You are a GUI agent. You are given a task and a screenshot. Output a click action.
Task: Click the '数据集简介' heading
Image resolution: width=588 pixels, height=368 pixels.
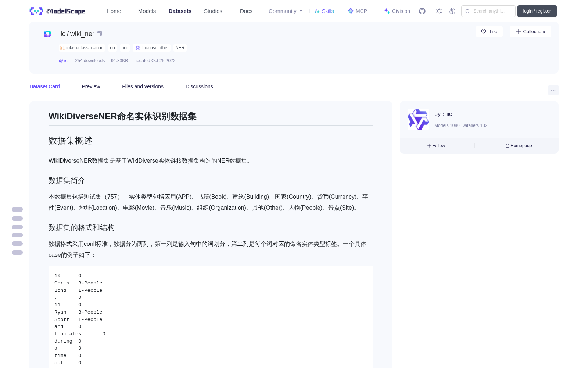[67, 180]
